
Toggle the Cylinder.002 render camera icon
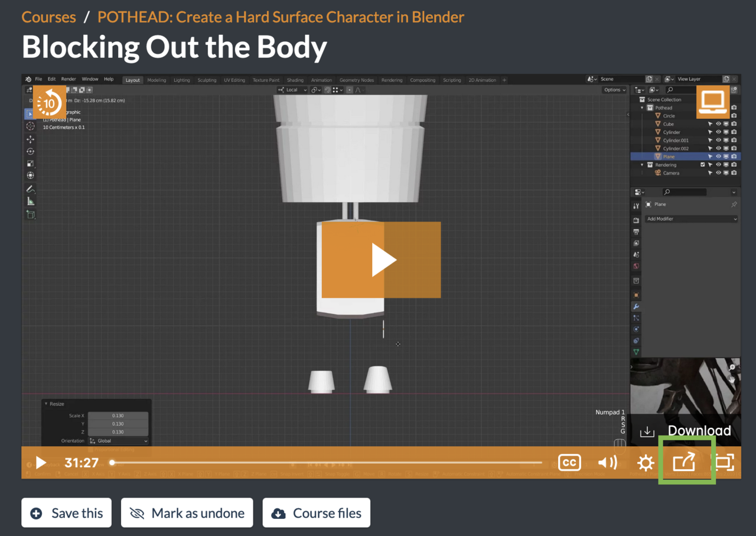pos(734,148)
